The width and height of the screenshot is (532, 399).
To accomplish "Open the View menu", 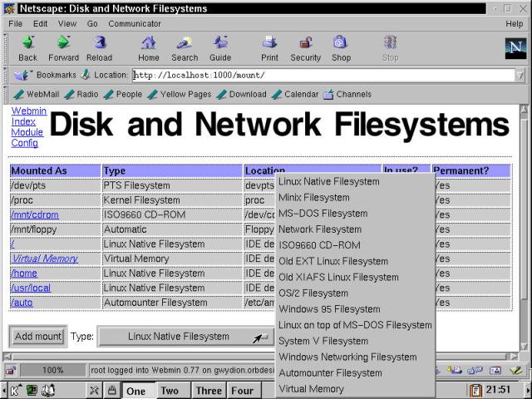I will 65,23.
